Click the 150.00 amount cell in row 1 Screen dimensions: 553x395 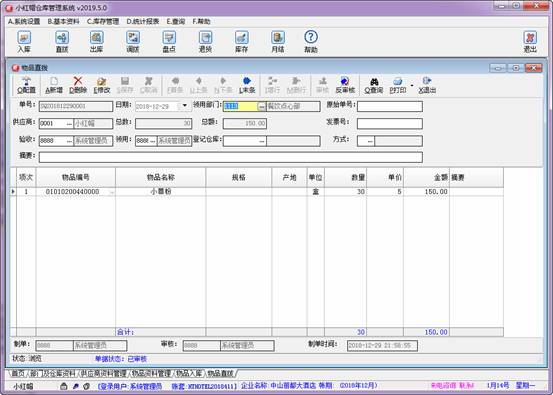click(x=426, y=192)
